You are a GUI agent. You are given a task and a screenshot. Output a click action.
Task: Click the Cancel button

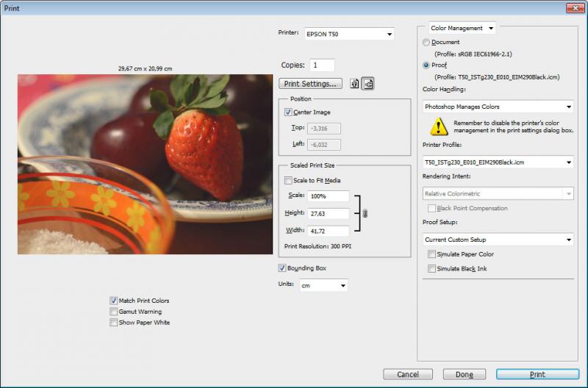[408, 374]
